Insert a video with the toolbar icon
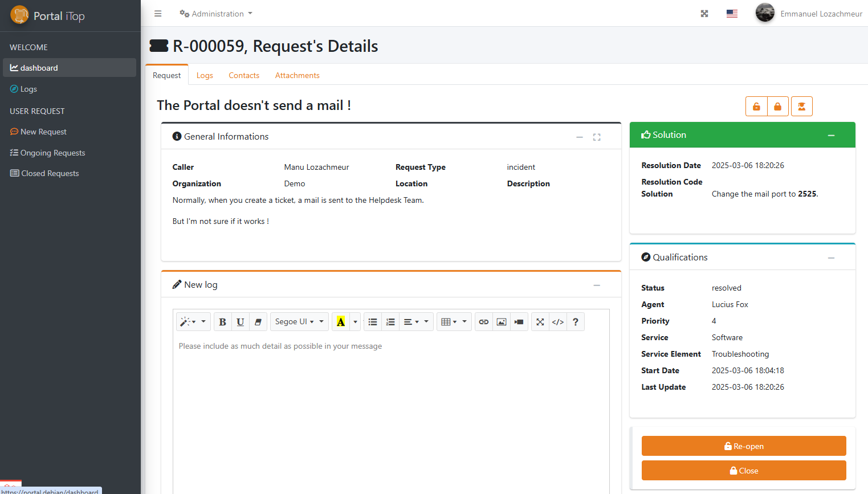The width and height of the screenshot is (868, 494). [519, 321]
